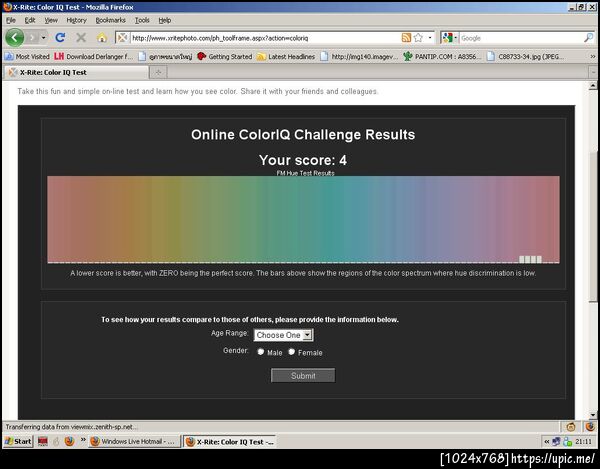Open the img140.imagev bookmark

pos(359,57)
